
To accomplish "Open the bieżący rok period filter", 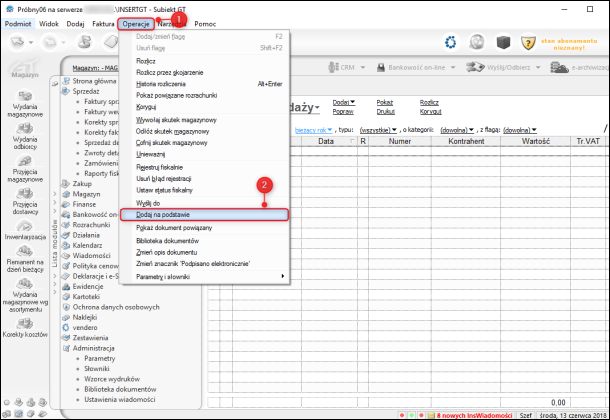I will coord(314,130).
